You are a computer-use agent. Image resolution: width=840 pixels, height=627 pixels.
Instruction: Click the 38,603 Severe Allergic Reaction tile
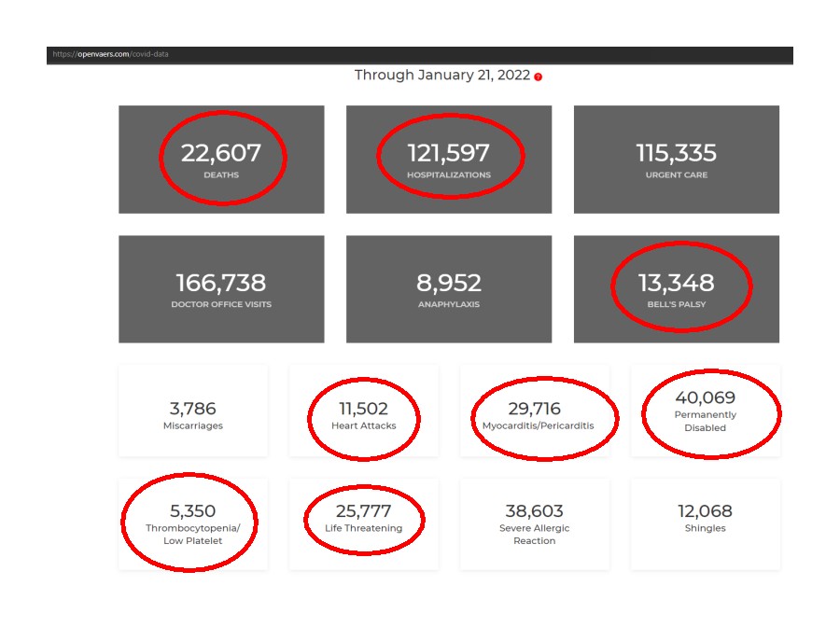point(535,524)
